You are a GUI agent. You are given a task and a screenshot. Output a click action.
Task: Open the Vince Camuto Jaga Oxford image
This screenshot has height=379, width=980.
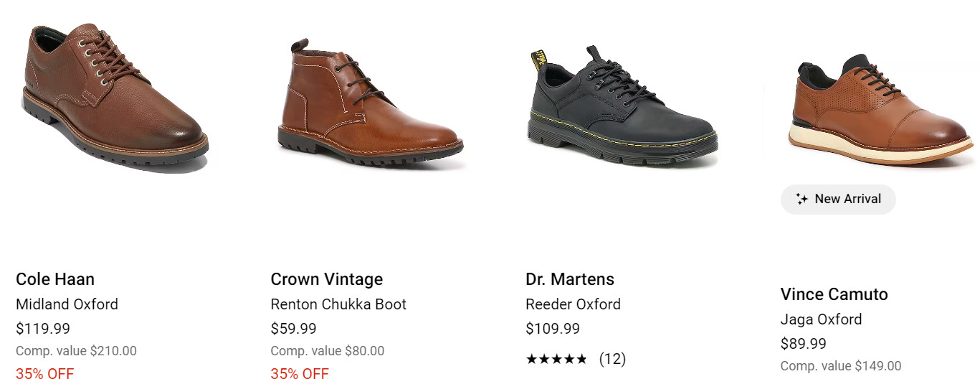tap(881, 111)
